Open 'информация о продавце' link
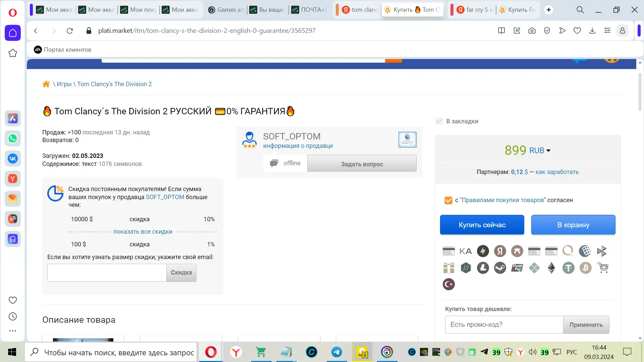The width and height of the screenshot is (644, 362). [x=298, y=146]
